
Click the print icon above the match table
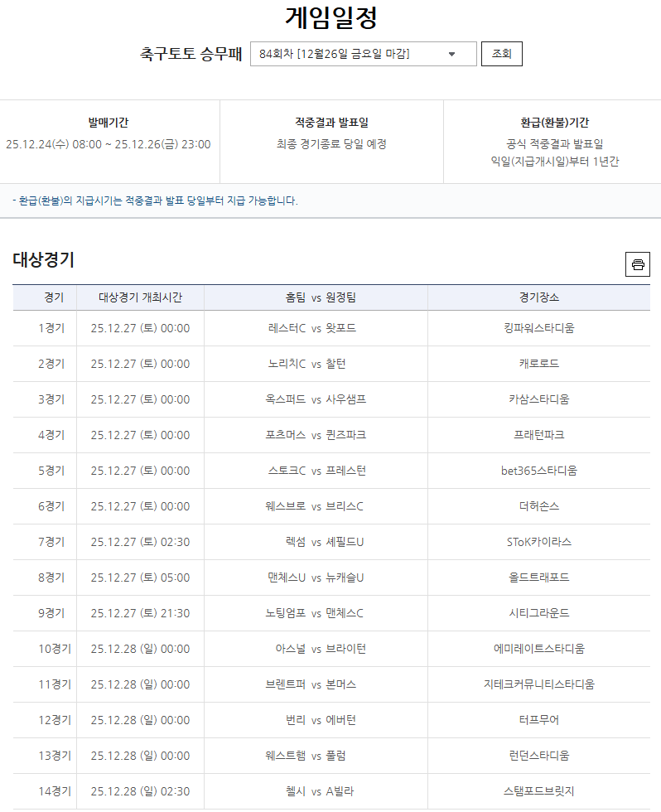(x=637, y=264)
